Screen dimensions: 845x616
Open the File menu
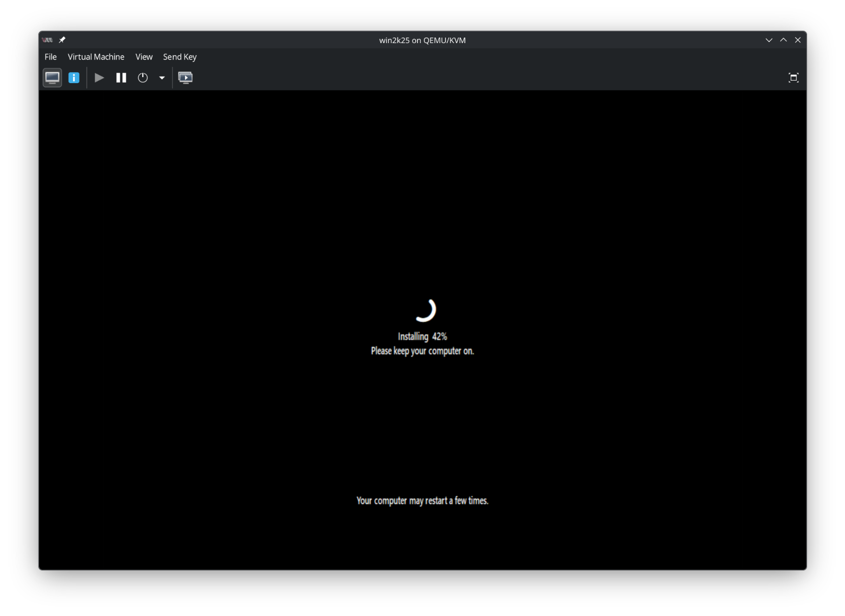point(51,57)
